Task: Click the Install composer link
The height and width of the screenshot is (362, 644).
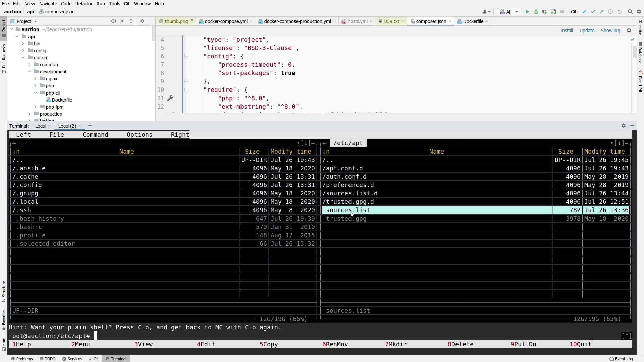Action: pyautogui.click(x=567, y=31)
